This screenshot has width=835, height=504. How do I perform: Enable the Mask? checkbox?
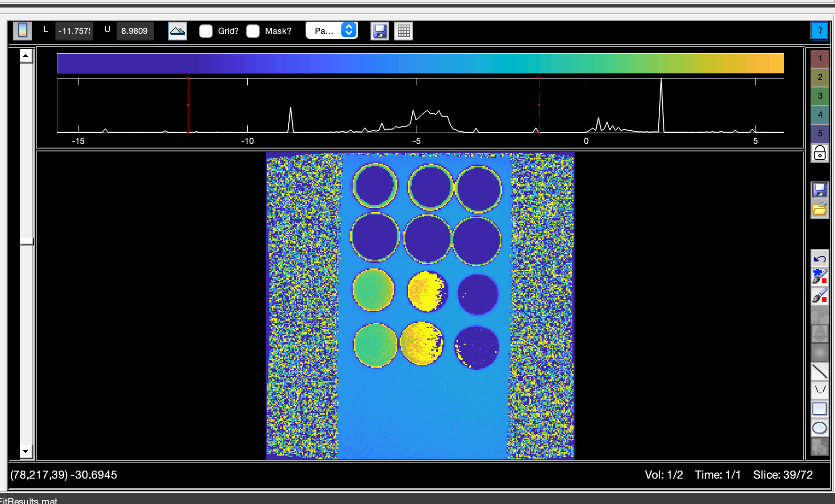[253, 31]
